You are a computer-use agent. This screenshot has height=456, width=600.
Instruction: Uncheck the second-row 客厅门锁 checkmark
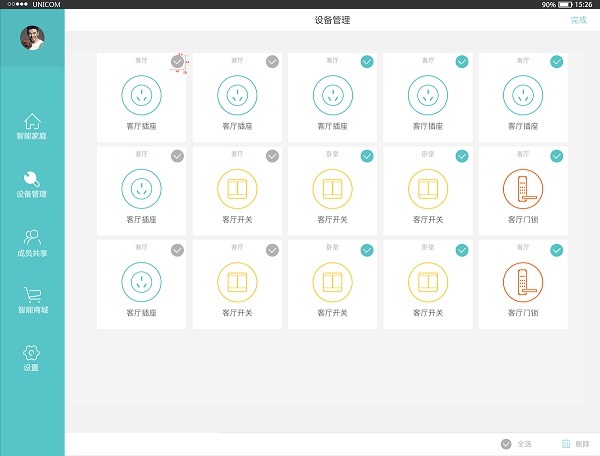(x=557, y=156)
